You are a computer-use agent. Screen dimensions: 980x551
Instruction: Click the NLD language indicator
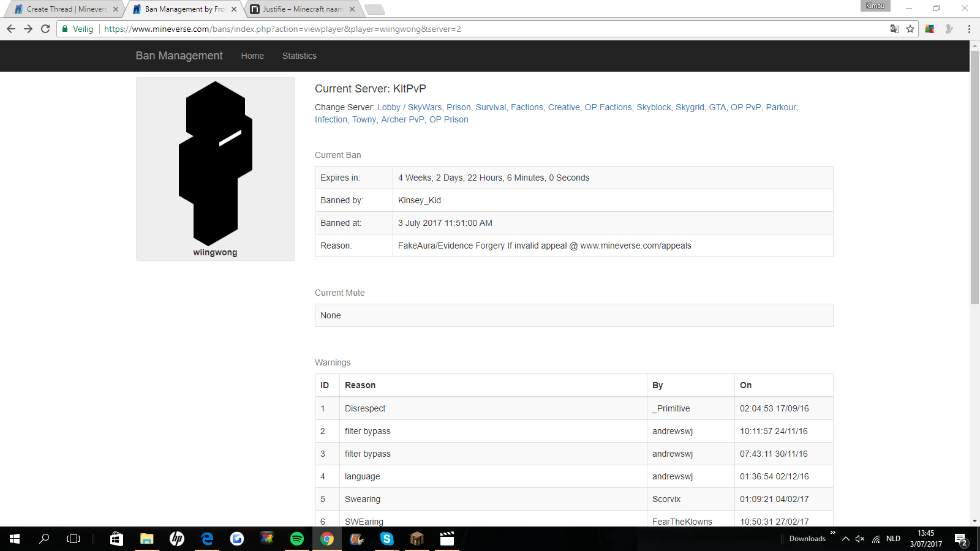(x=893, y=539)
